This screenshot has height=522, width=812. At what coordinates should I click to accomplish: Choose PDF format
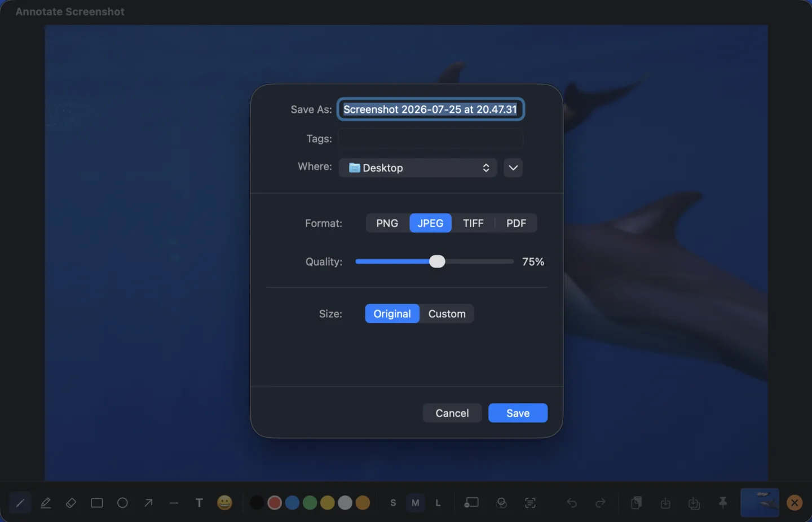(x=516, y=223)
